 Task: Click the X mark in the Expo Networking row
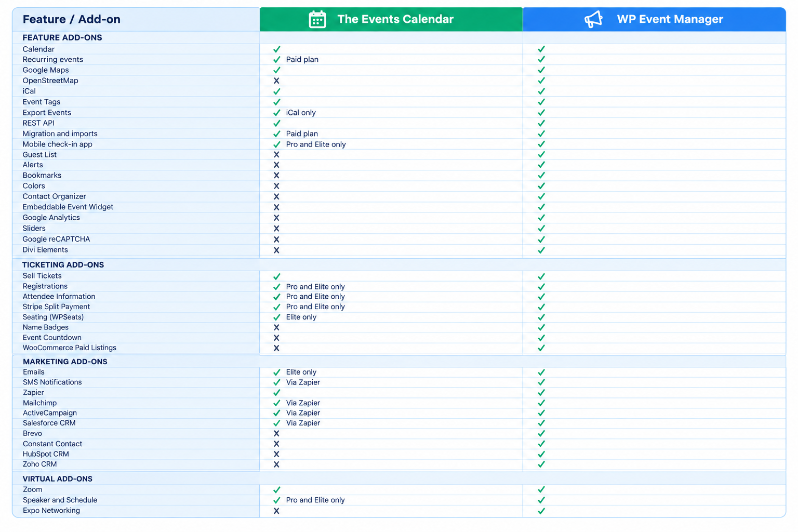[x=276, y=511]
